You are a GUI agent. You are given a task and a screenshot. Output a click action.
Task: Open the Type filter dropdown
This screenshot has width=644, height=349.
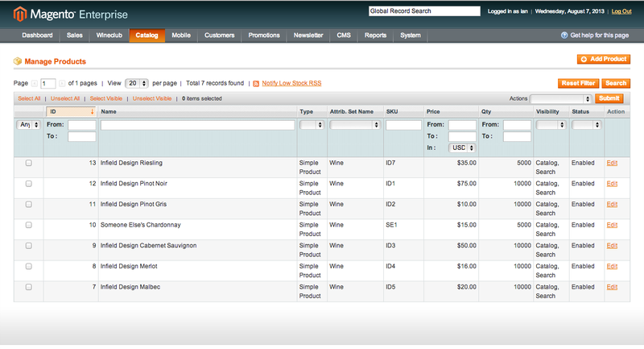[x=312, y=125]
